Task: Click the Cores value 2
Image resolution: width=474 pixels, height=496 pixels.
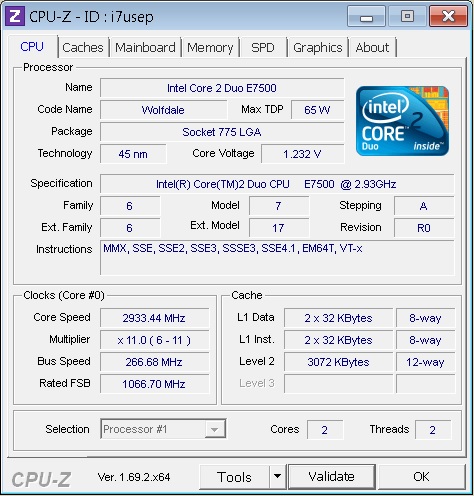Action: click(x=325, y=430)
